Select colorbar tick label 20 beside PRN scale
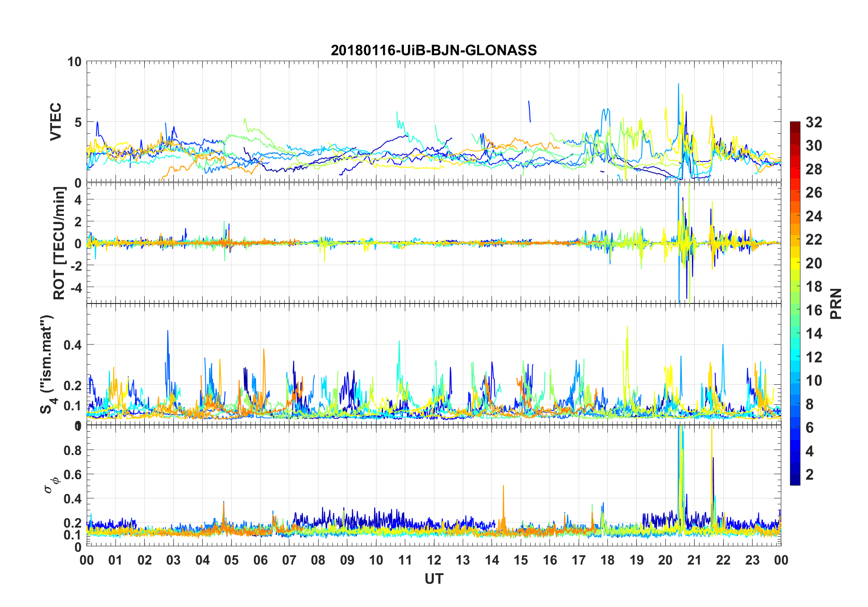 814,263
